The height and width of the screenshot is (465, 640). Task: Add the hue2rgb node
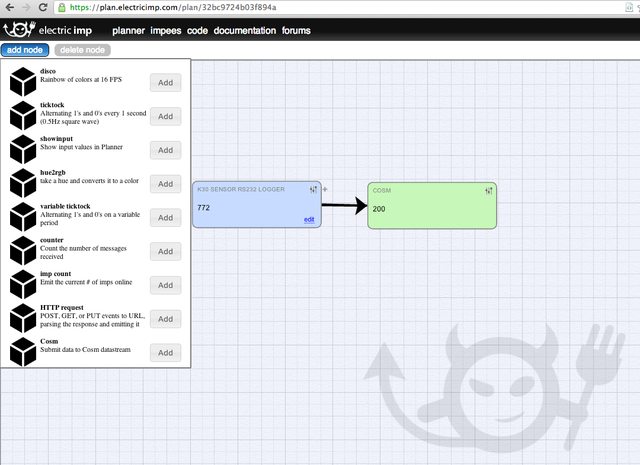click(165, 184)
